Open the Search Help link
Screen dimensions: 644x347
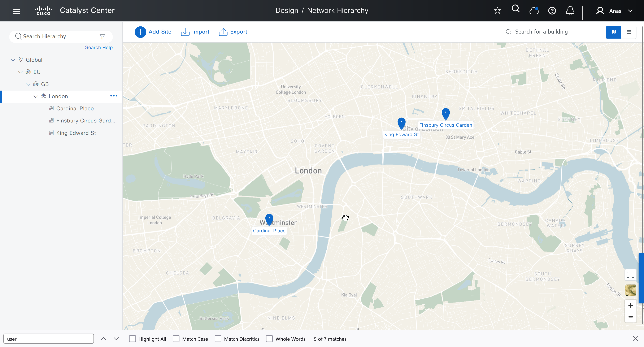[x=99, y=48]
